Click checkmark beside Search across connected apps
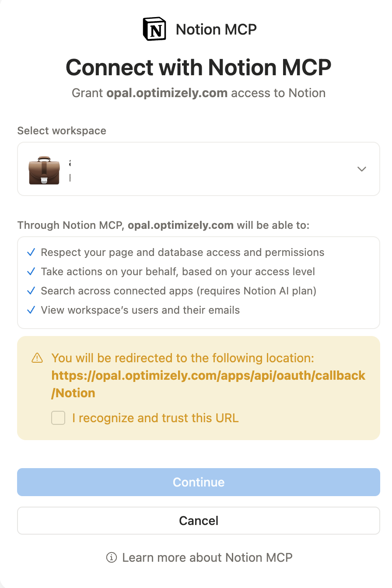This screenshot has width=392, height=588. click(x=31, y=291)
